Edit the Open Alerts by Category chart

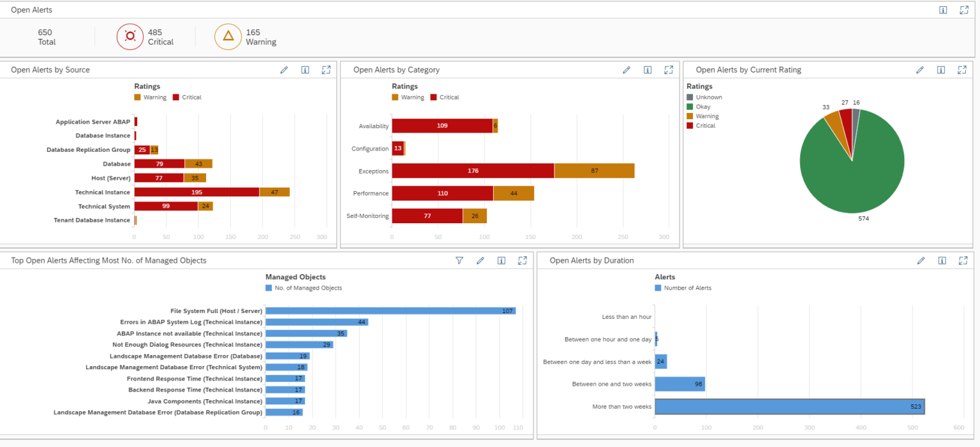coord(627,70)
